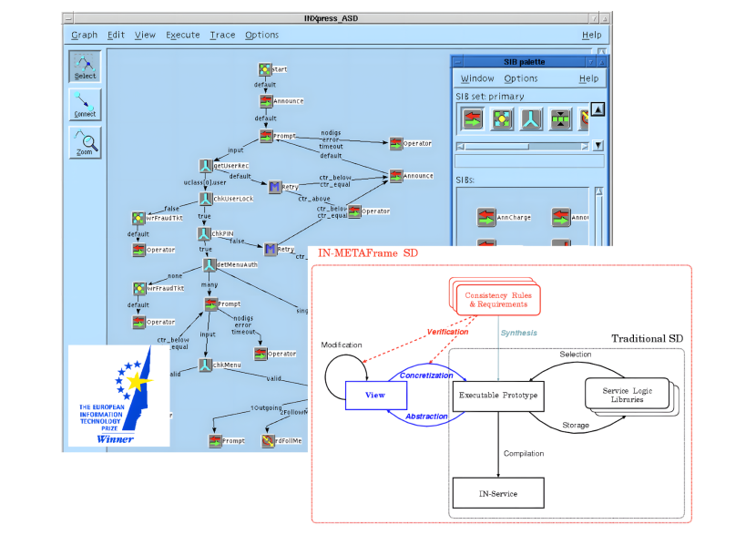The height and width of the screenshot is (535, 756).
Task: Click the up-arrow button beside SIB set icons
Action: point(598,109)
